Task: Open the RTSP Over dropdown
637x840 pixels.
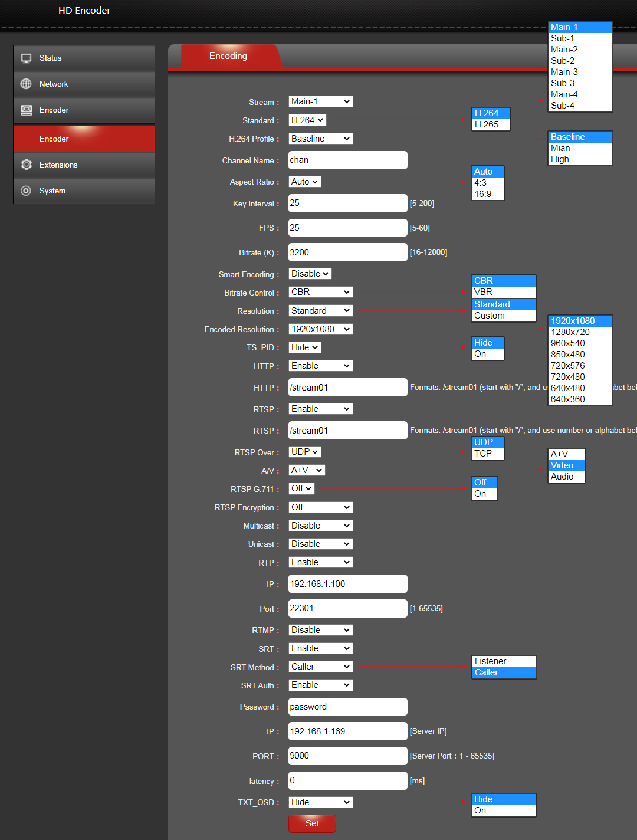Action: pos(304,451)
